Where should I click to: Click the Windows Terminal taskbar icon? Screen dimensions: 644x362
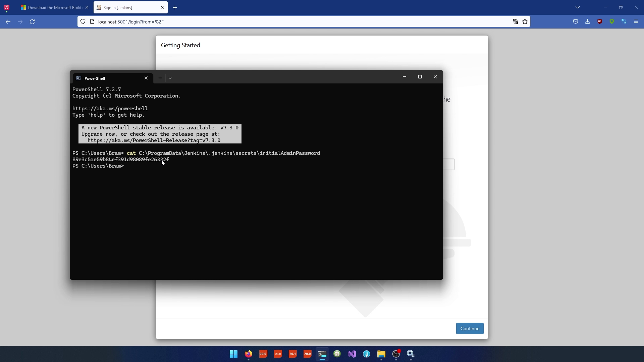click(322, 354)
